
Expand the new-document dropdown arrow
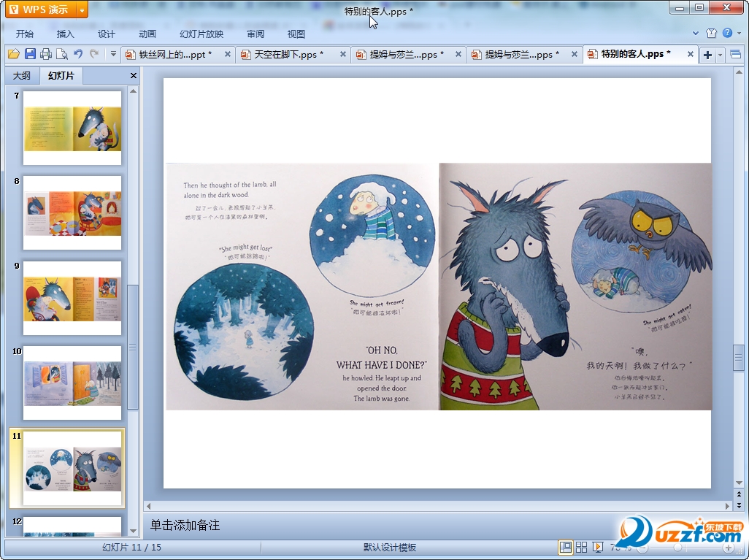(x=720, y=55)
